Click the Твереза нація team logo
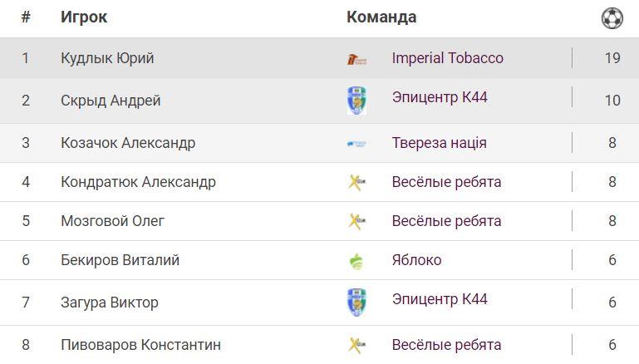The width and height of the screenshot is (639, 364). click(356, 144)
